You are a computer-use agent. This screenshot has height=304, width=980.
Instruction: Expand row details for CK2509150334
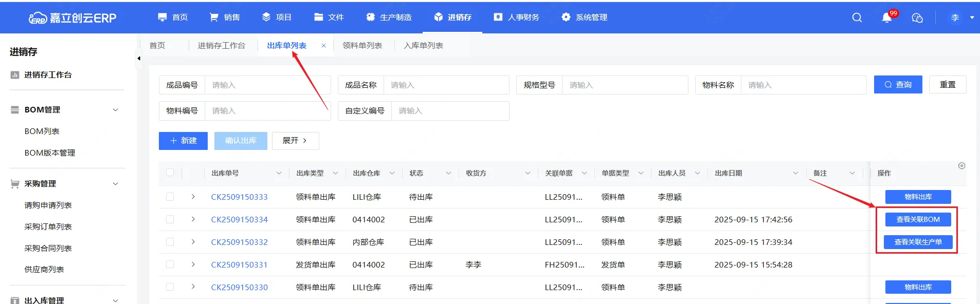(193, 219)
